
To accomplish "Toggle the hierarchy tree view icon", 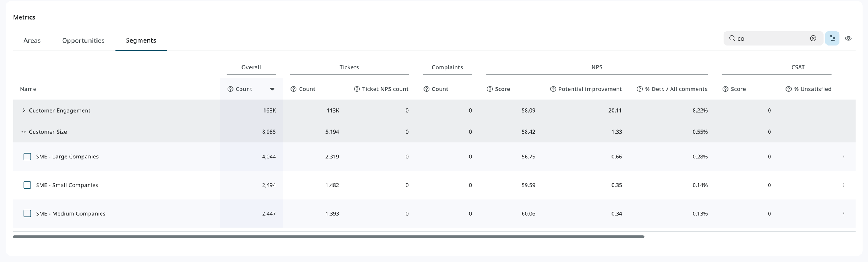I will [x=832, y=38].
